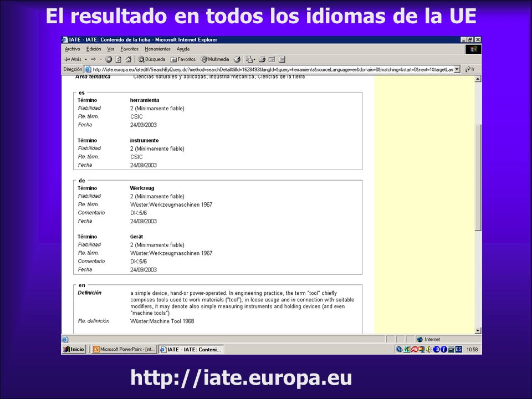Image resolution: width=532 pixels, height=399 pixels.
Task: Switch to Microsoft PowerPoint in the taskbar
Action: point(124,349)
